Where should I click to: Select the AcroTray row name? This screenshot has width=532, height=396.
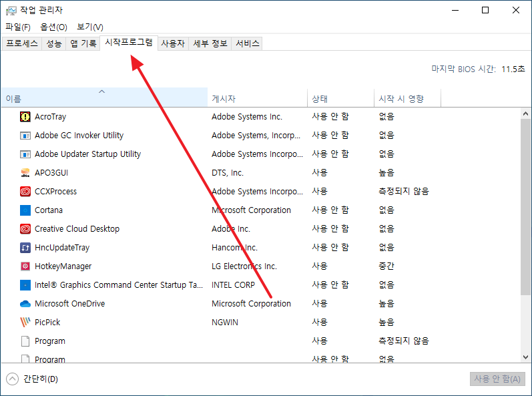point(51,117)
